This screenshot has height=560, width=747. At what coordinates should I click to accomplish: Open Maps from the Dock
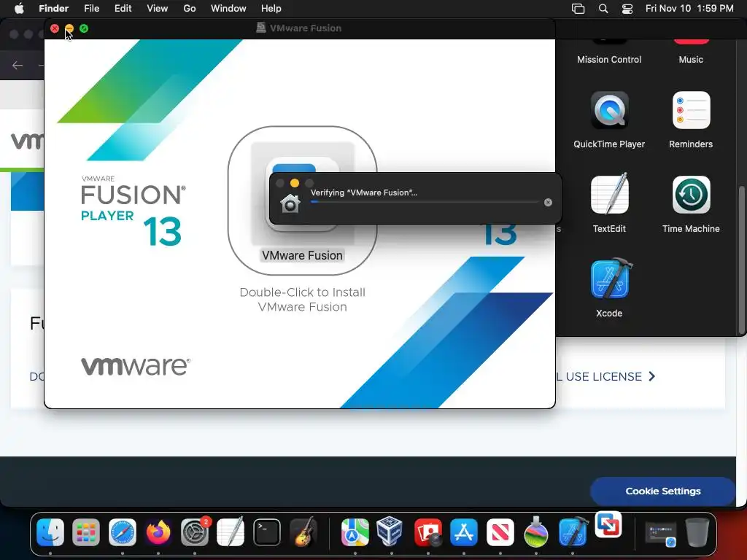click(355, 532)
